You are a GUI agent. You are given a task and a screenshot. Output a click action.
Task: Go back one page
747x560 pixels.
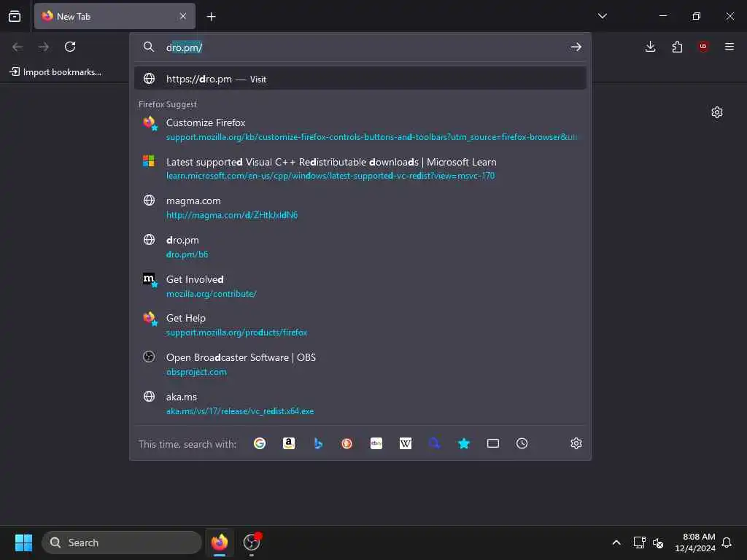(18, 47)
